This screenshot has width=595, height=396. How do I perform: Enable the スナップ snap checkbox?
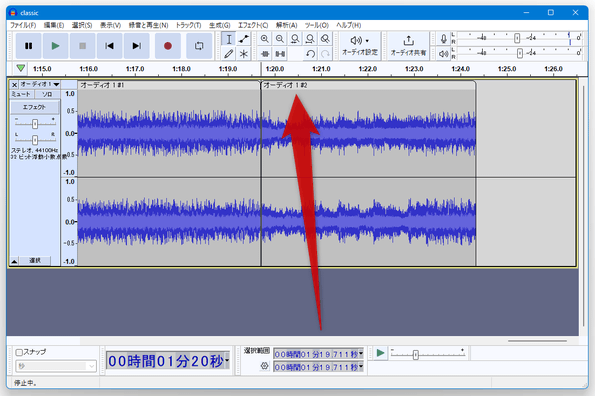pos(19,352)
